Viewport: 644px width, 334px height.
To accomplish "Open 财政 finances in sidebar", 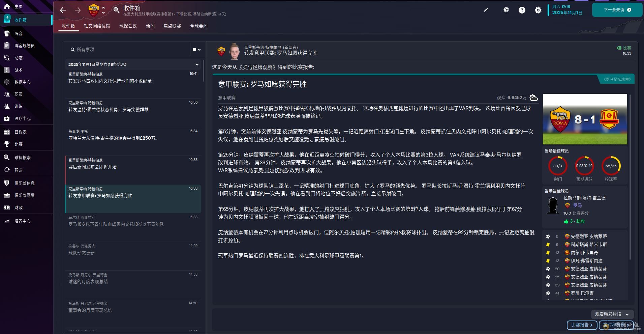I will [19, 207].
